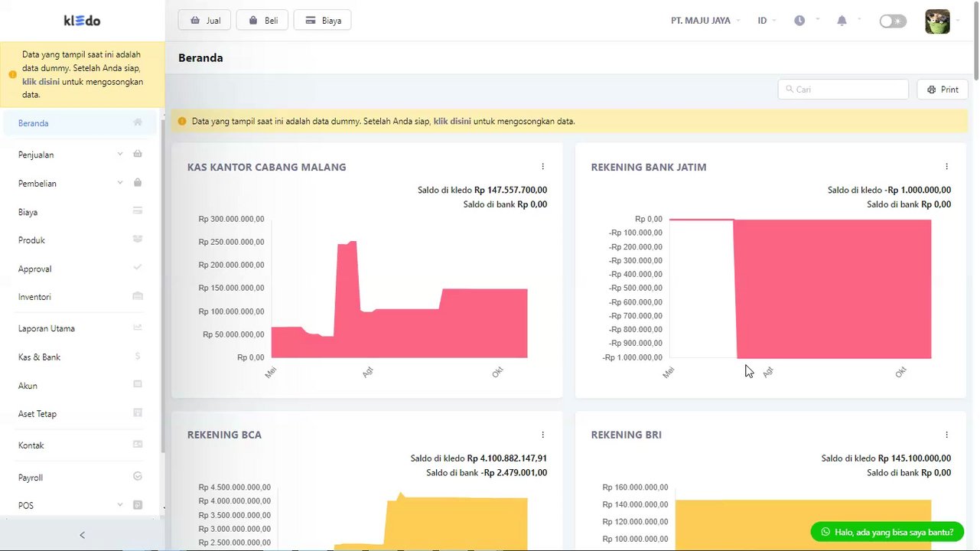Go to Beranda menu
The height and width of the screenshot is (551, 980).
click(x=80, y=123)
